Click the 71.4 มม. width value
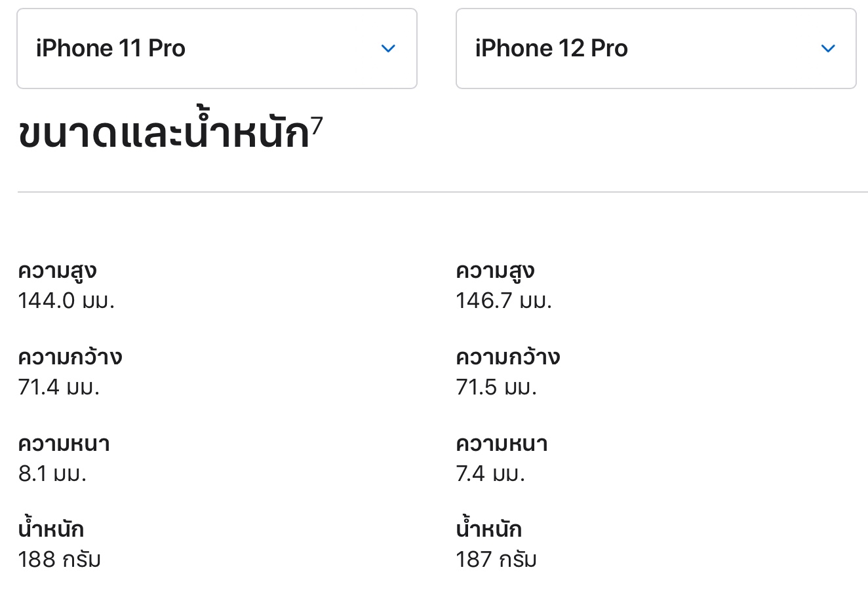 click(59, 387)
